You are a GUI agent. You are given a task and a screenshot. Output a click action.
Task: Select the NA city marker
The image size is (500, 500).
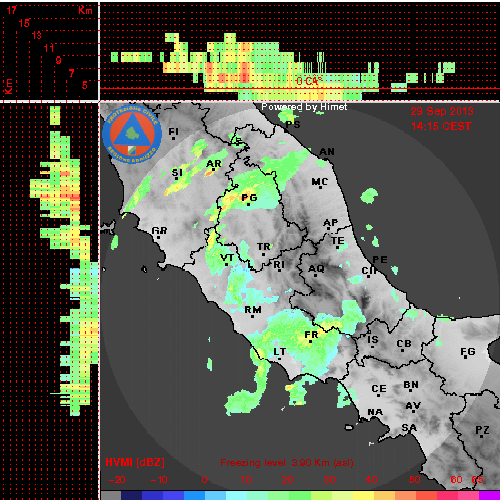point(375,413)
